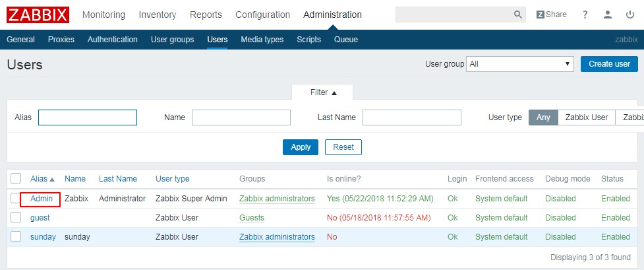Open the User group dropdown
The height and width of the screenshot is (270, 644).
(519, 64)
